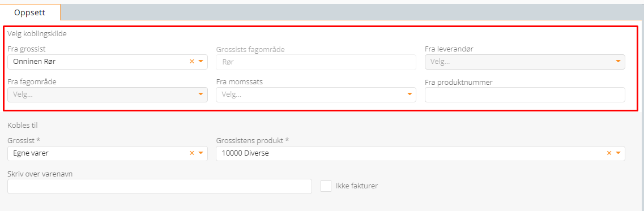Tick the Ikke fakturer checkbox
Screen dimensions: 644x211
326,186
